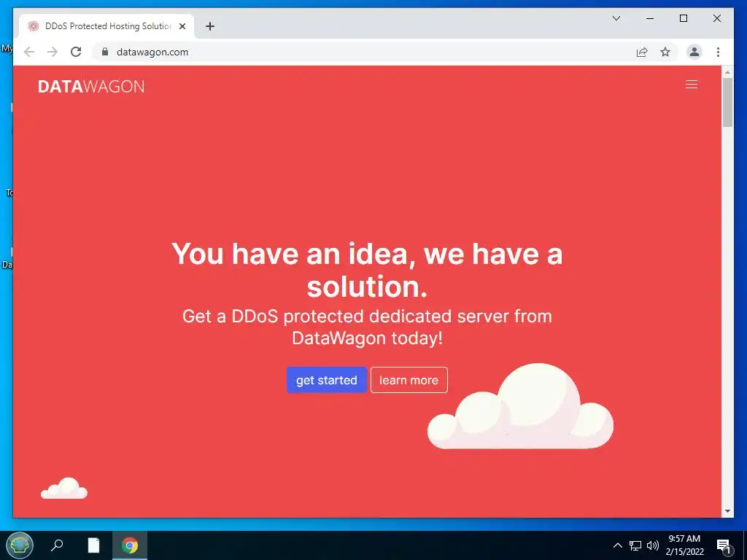Image resolution: width=747 pixels, height=560 pixels.
Task: Open network status tray icon
Action: 635,545
